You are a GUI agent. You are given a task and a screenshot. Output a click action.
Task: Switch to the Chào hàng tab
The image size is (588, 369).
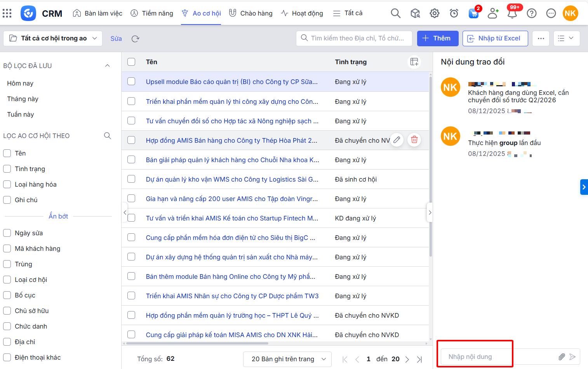coord(251,13)
